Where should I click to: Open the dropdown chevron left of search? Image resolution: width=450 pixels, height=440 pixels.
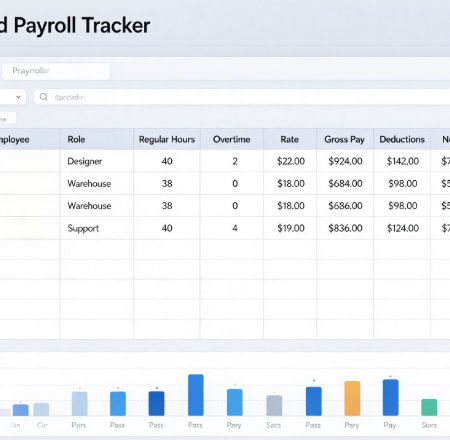pos(18,97)
